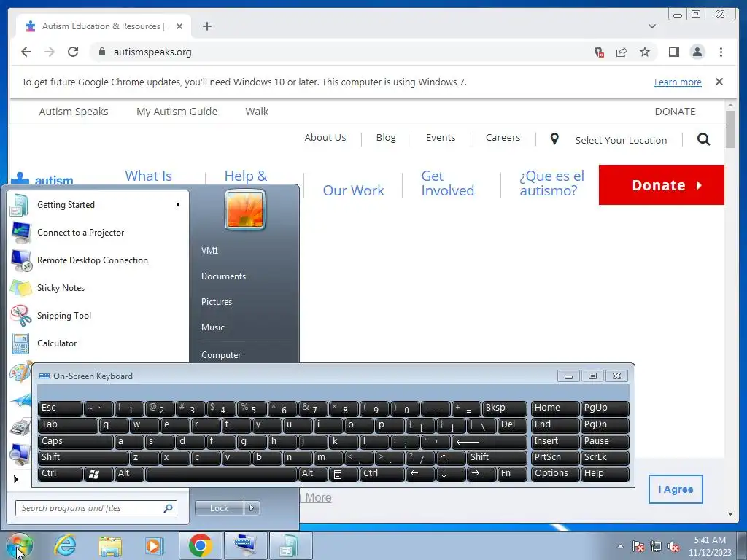
Task: Open Snipping Tool from Start menu
Action: tap(98, 315)
